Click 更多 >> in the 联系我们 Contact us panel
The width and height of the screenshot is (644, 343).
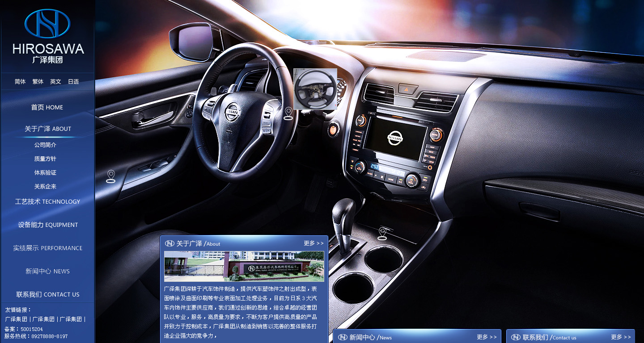tap(621, 337)
